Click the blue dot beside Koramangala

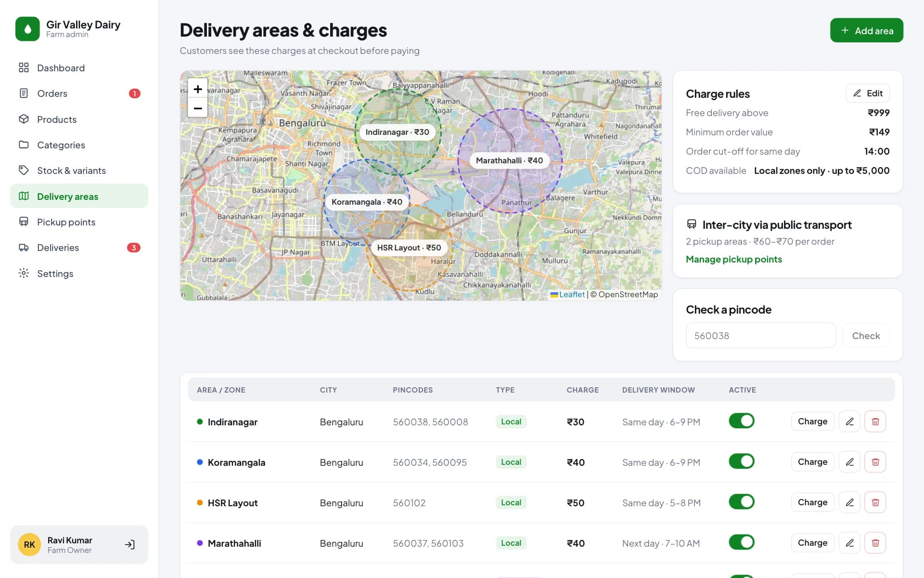[200, 462]
